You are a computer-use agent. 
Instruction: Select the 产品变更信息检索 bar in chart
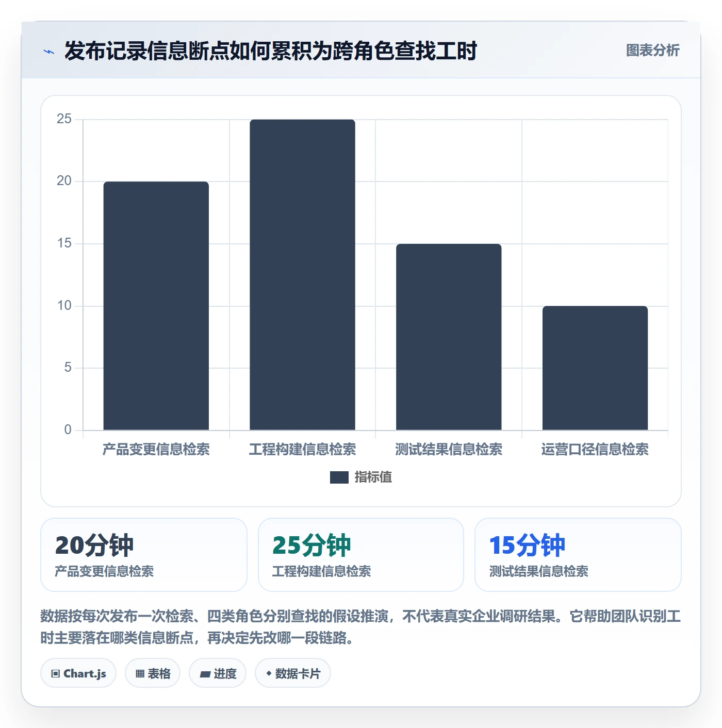[156, 306]
